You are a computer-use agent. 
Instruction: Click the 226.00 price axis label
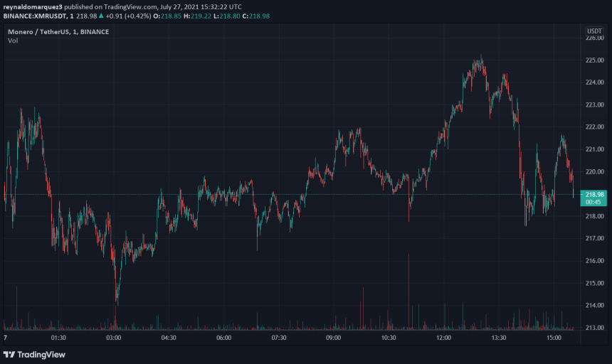(x=594, y=38)
